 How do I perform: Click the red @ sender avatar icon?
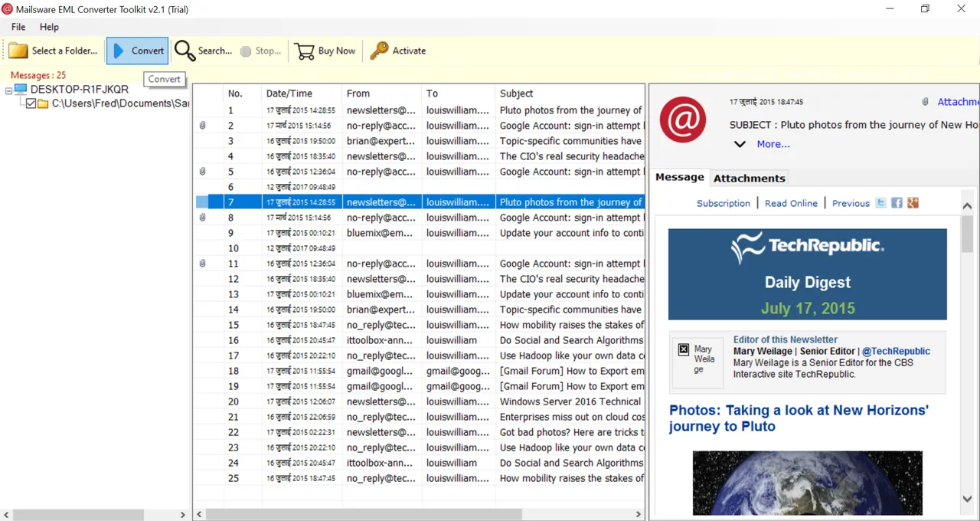click(683, 120)
